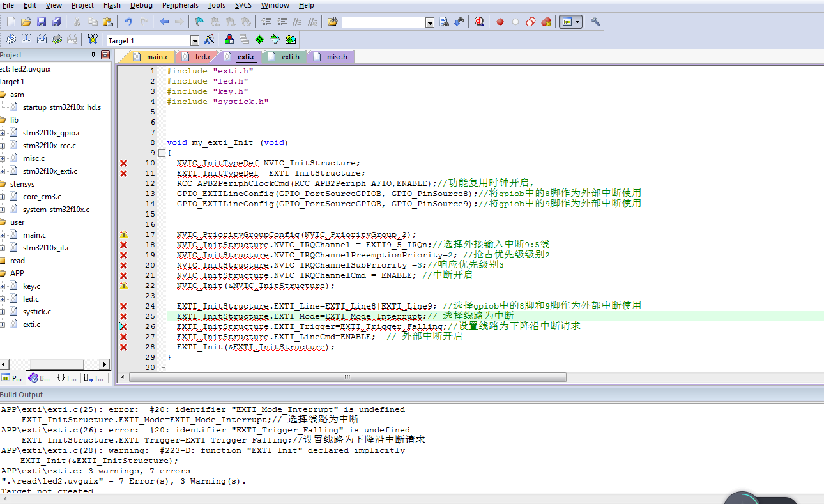Switch to the Books panel tab
Screen dimensions: 824x504
39,378
